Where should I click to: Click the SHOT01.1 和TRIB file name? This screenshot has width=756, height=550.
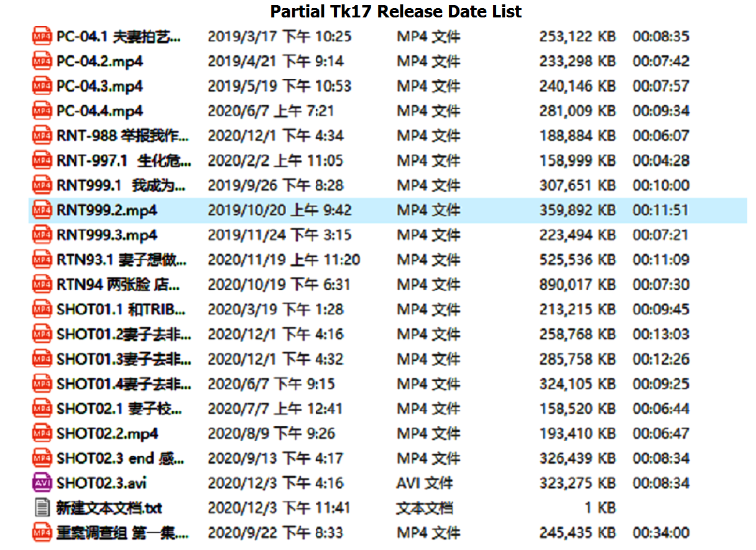click(x=122, y=309)
